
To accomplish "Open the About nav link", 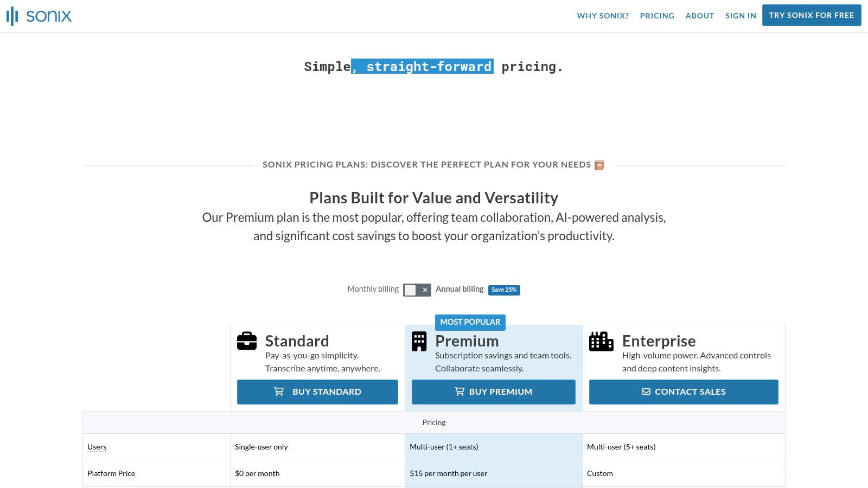I will 699,16.
